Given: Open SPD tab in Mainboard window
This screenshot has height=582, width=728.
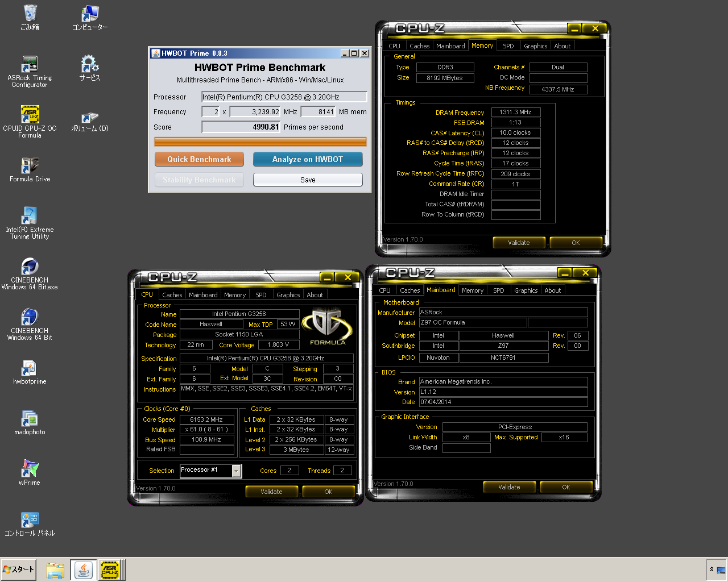Looking at the screenshot, I should 499,290.
